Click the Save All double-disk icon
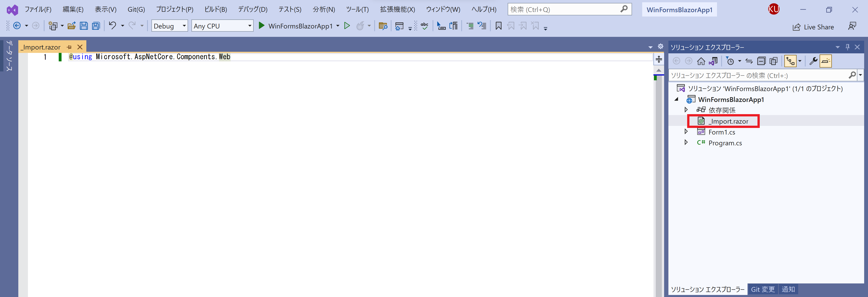This screenshot has height=297, width=868. coord(96,26)
